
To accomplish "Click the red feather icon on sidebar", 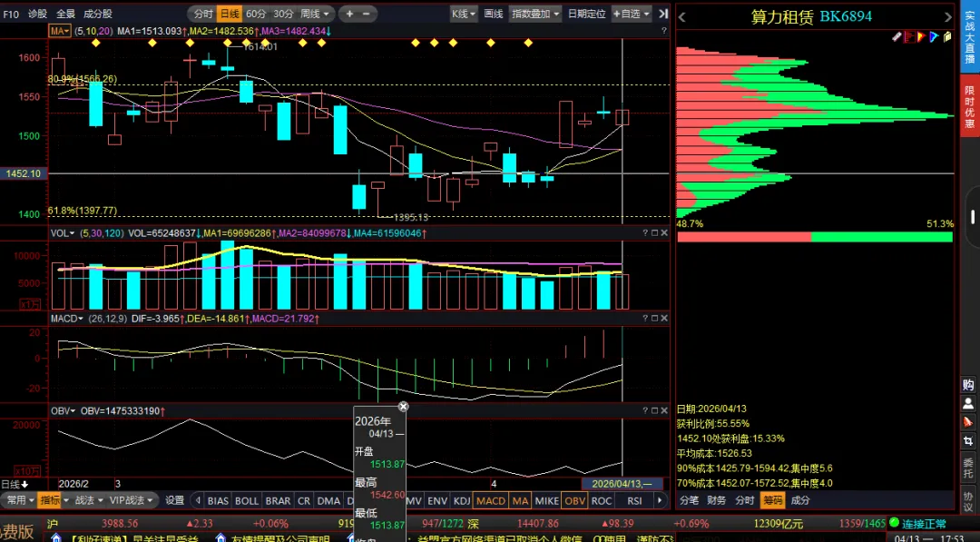I will click(968, 422).
